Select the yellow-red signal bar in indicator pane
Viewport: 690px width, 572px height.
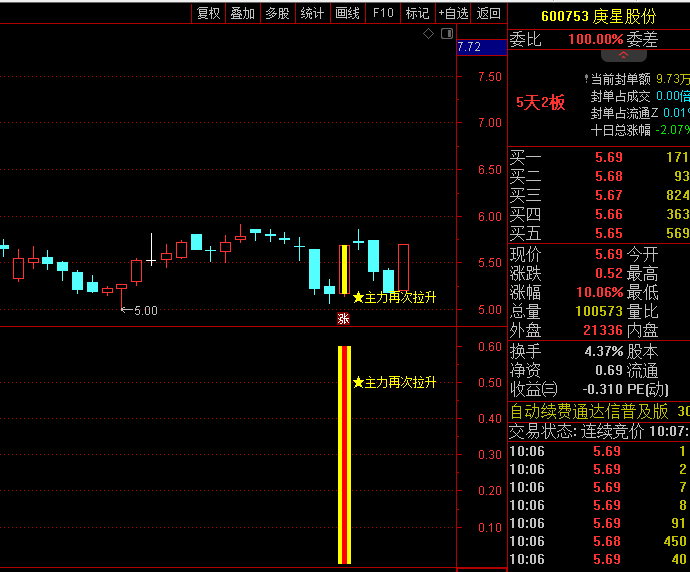pos(344,455)
